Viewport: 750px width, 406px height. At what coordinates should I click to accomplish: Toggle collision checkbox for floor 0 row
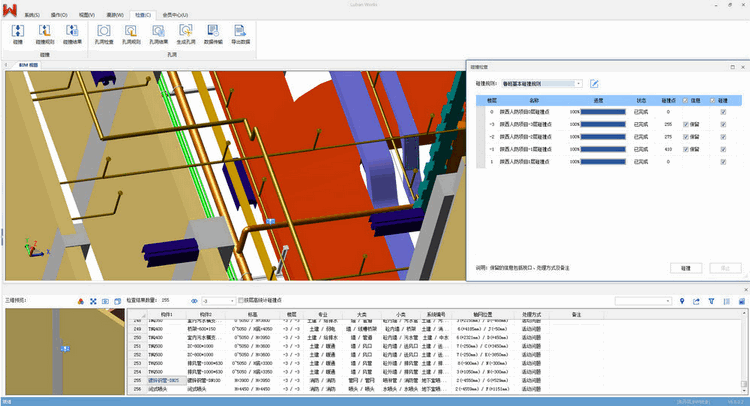click(x=722, y=112)
